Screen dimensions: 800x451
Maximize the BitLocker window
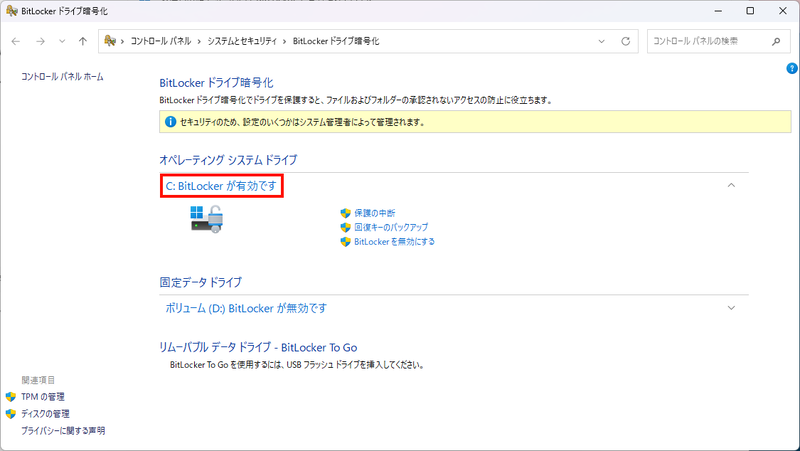pos(750,11)
